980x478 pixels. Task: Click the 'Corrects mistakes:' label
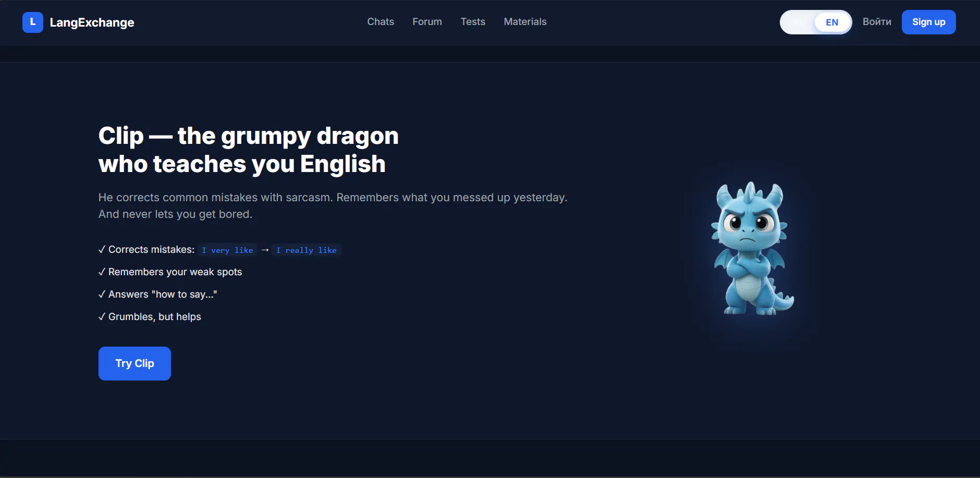(151, 250)
